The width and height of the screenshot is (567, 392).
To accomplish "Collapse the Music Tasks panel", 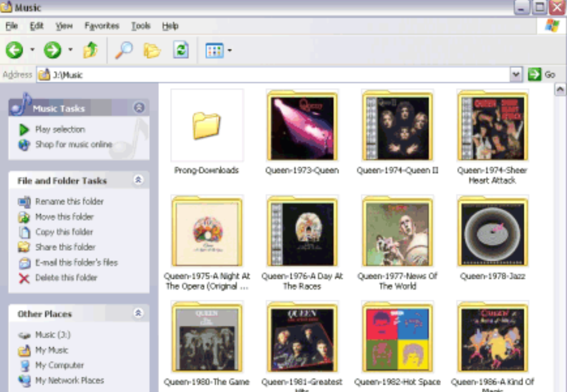I will [x=139, y=108].
